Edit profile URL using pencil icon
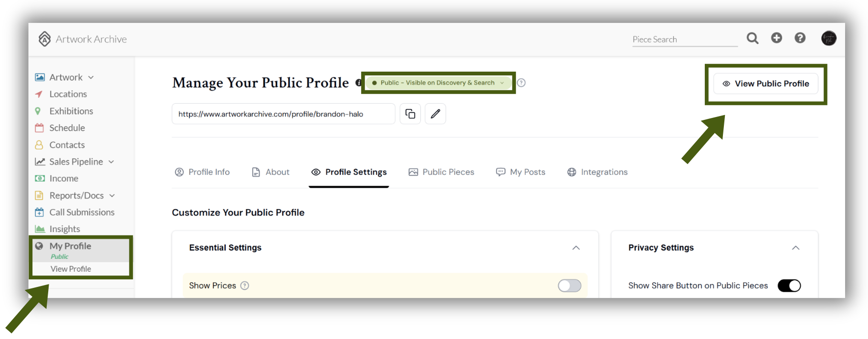This screenshot has width=868, height=339. [x=435, y=114]
